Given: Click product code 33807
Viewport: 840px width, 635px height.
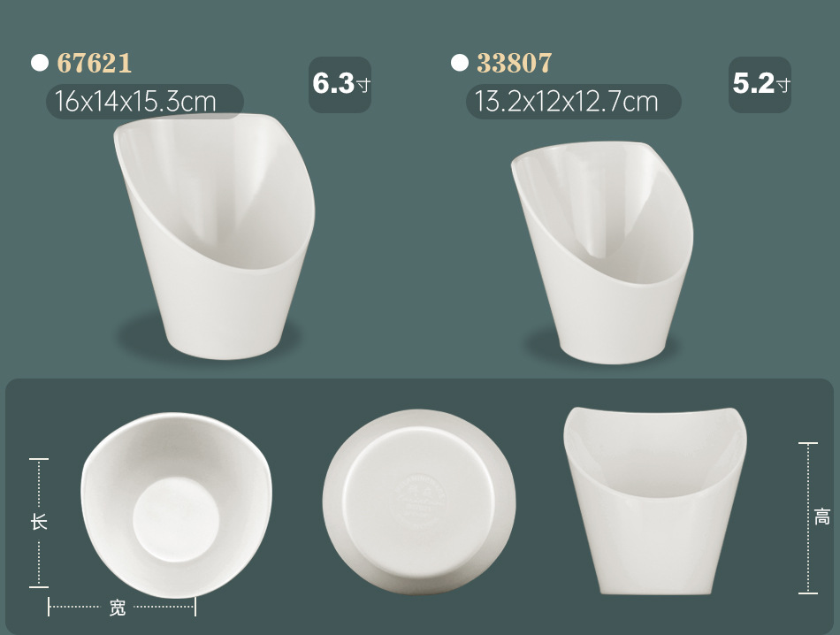Looking at the screenshot, I should tap(514, 63).
